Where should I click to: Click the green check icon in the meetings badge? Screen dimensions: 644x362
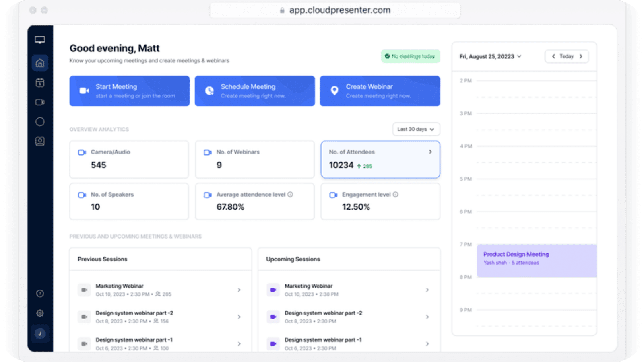click(387, 56)
